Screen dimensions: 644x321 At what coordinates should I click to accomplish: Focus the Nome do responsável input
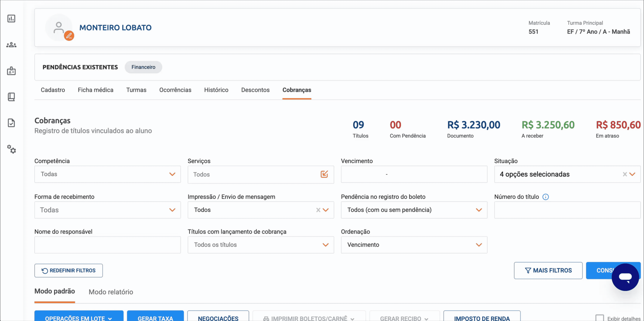click(x=107, y=245)
